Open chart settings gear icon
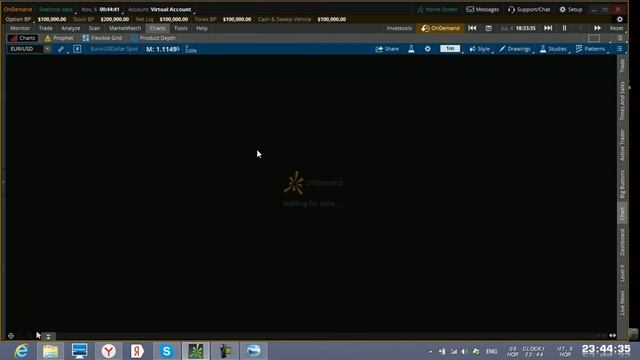Viewport: 640px width, 360px height. (427, 49)
